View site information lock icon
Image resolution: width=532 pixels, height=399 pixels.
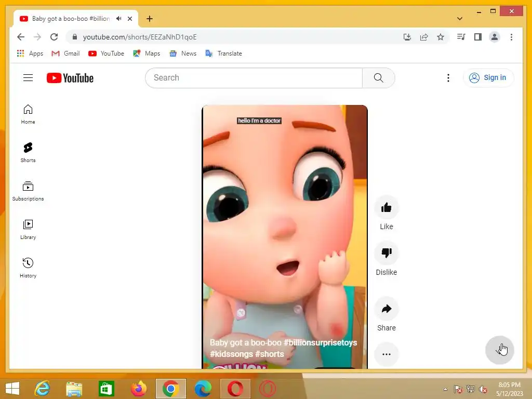[x=75, y=37]
